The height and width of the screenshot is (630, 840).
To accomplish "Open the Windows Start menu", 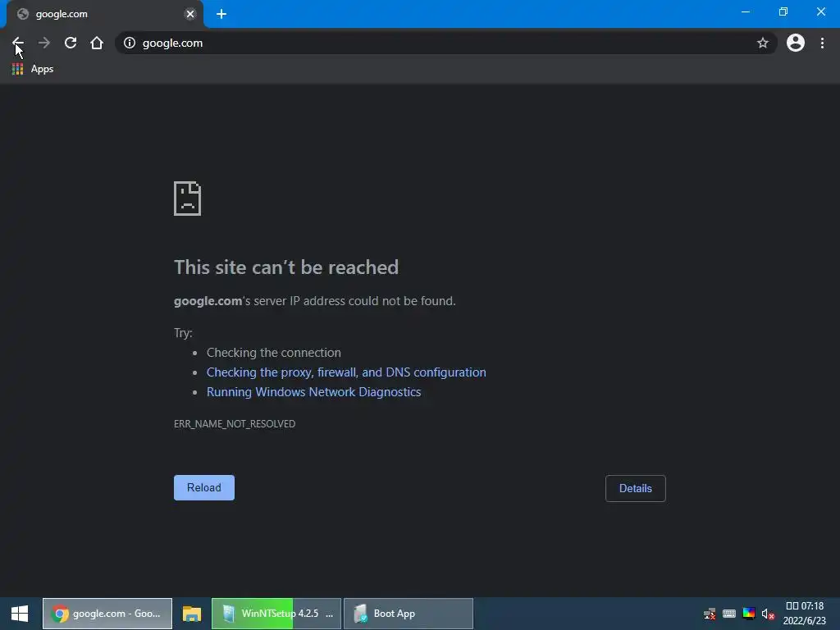I will [20, 614].
